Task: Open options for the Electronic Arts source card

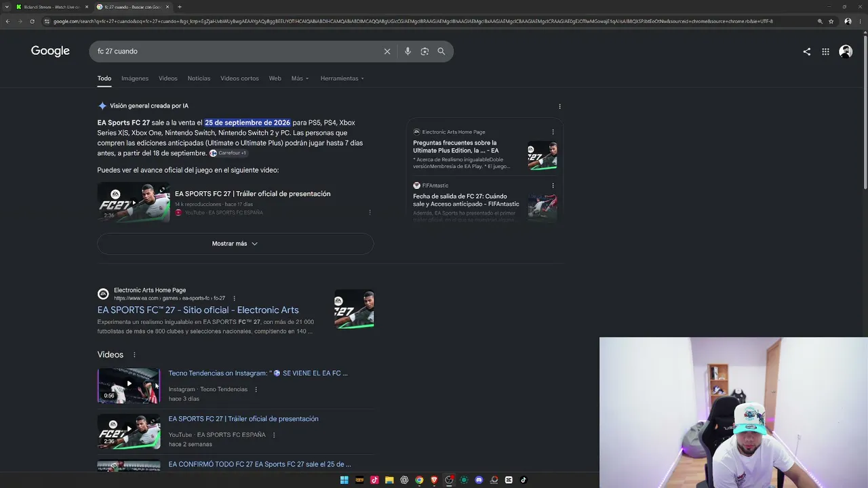Action: click(553, 132)
